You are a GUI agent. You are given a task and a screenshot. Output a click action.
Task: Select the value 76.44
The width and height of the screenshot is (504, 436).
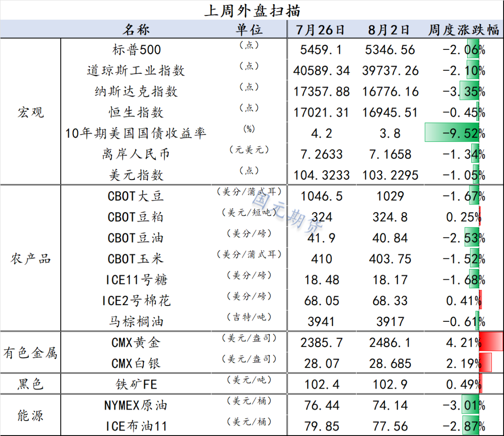click(x=322, y=405)
